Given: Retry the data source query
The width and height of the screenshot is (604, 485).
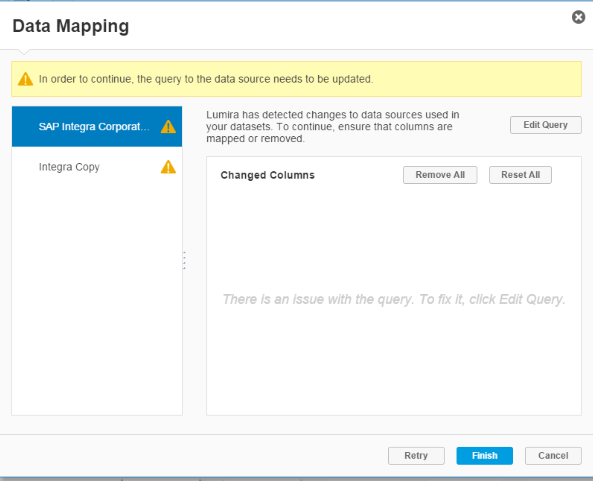Looking at the screenshot, I should [416, 456].
